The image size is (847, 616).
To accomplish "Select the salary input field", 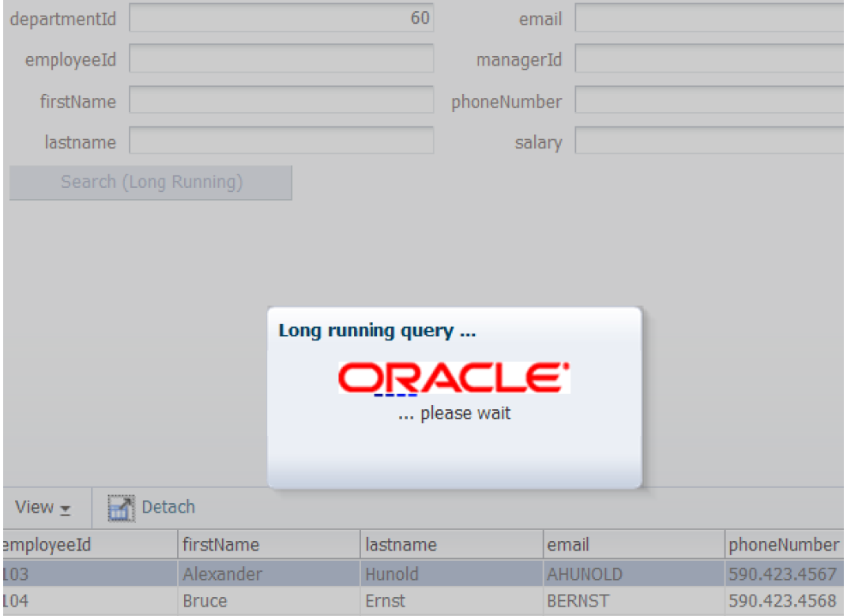I will point(710,142).
